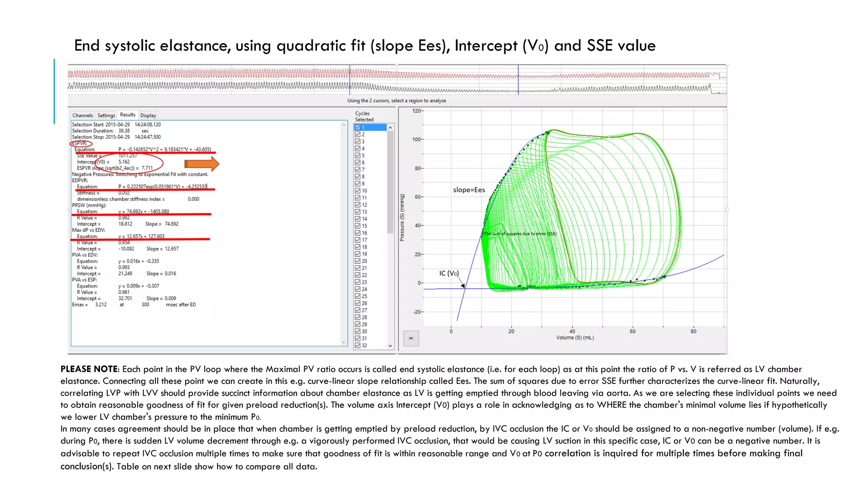Select the Display tab
The height and width of the screenshot is (488, 868).
coord(148,115)
